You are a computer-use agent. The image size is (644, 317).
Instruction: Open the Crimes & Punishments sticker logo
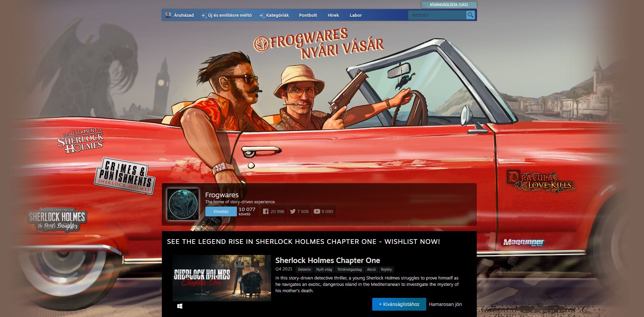tap(125, 176)
